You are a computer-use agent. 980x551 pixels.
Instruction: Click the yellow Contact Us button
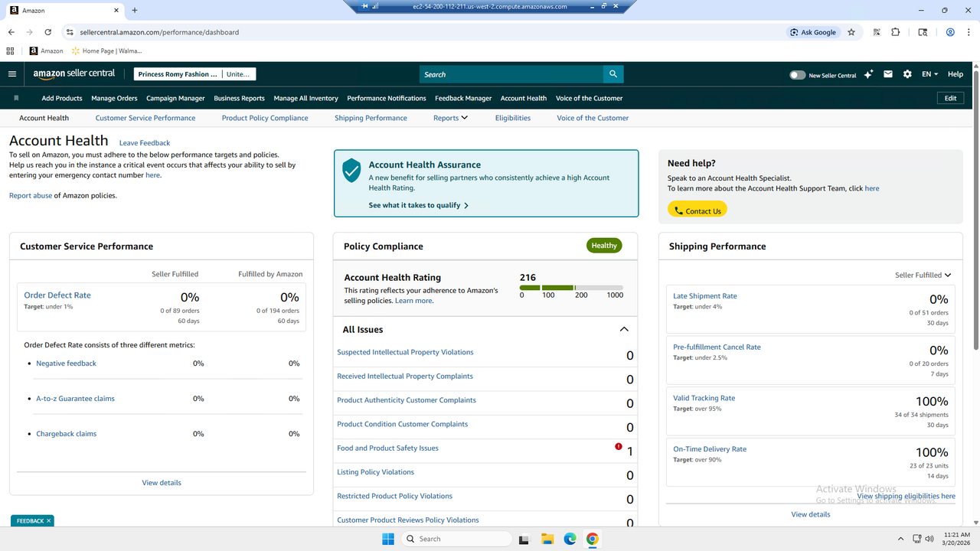tap(697, 210)
